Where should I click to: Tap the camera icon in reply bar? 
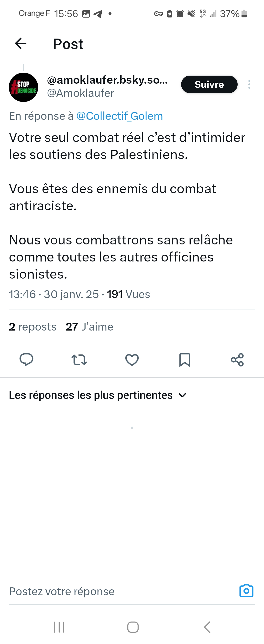[246, 591]
